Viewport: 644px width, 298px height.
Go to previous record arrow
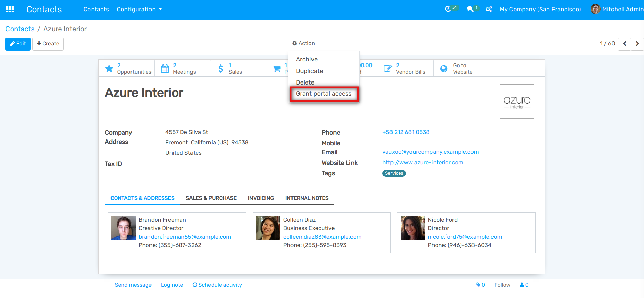(x=624, y=44)
